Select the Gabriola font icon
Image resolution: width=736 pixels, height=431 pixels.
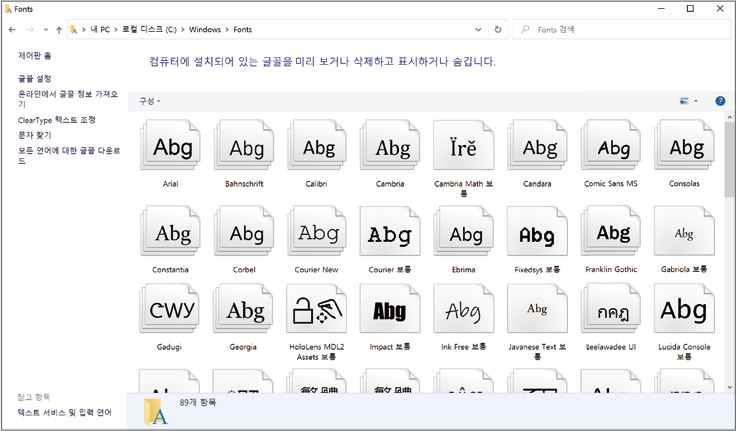pyautogui.click(x=684, y=231)
